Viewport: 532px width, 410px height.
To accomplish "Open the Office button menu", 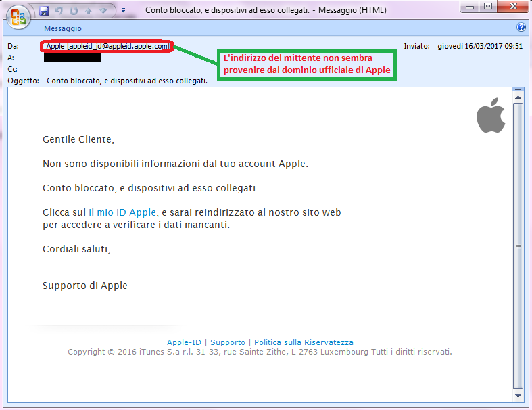I will coord(18,17).
